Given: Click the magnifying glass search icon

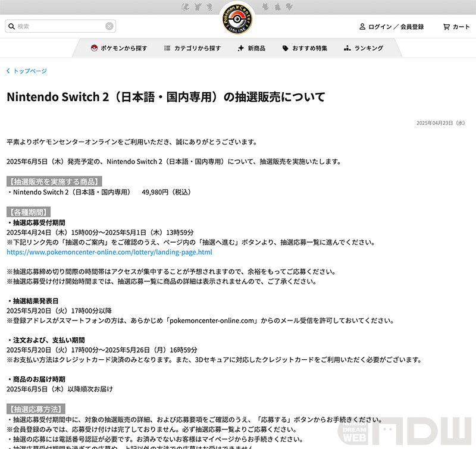Looking at the screenshot, I should [x=11, y=26].
